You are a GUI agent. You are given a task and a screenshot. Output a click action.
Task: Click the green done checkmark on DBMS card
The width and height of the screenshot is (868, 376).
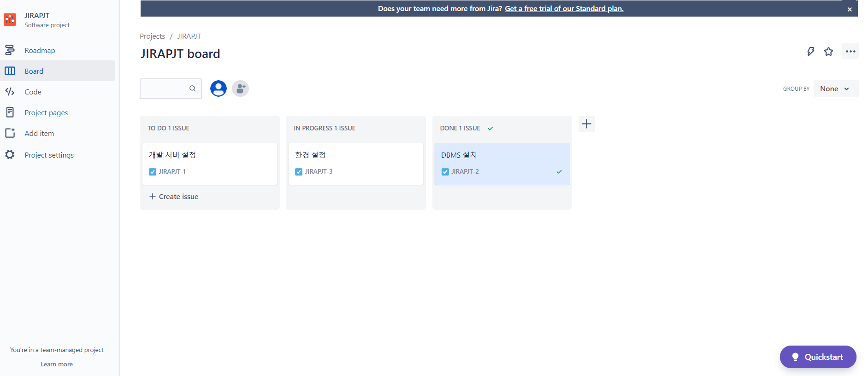pyautogui.click(x=559, y=172)
